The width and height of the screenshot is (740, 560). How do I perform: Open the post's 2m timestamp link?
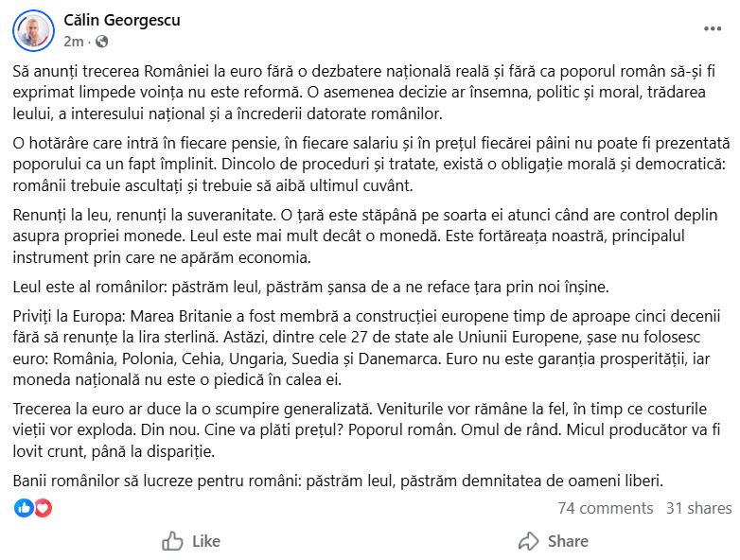(x=74, y=42)
